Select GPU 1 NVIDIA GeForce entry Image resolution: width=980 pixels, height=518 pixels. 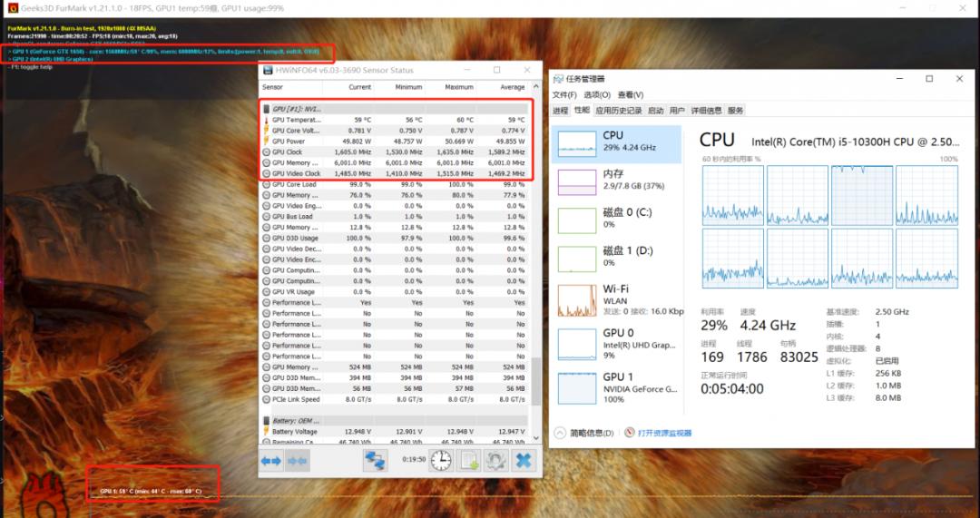pos(616,387)
